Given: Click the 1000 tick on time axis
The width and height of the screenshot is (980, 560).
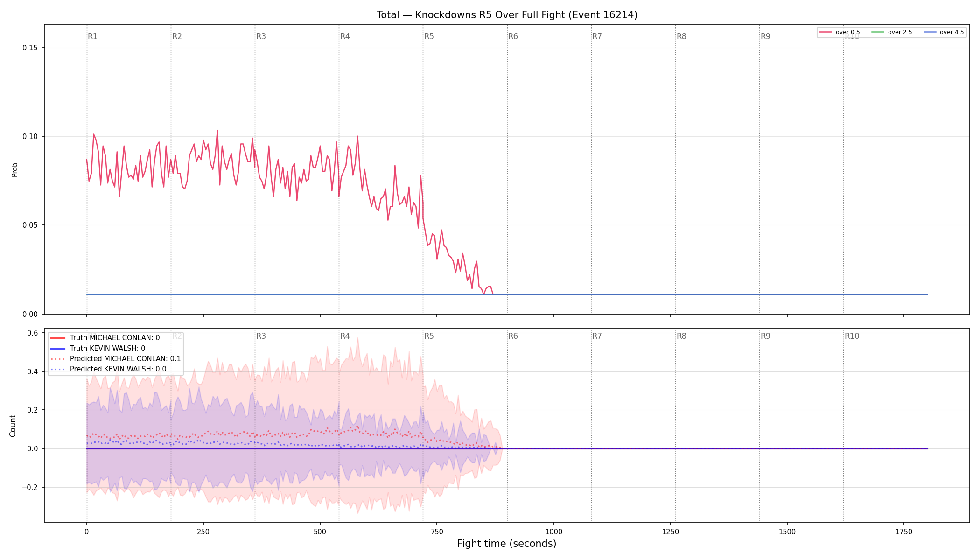Looking at the screenshot, I should coord(554,532).
